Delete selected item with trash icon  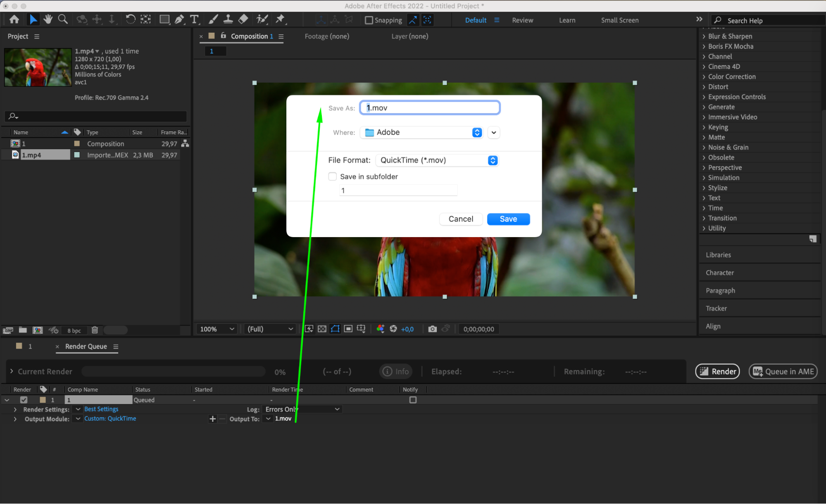click(95, 330)
